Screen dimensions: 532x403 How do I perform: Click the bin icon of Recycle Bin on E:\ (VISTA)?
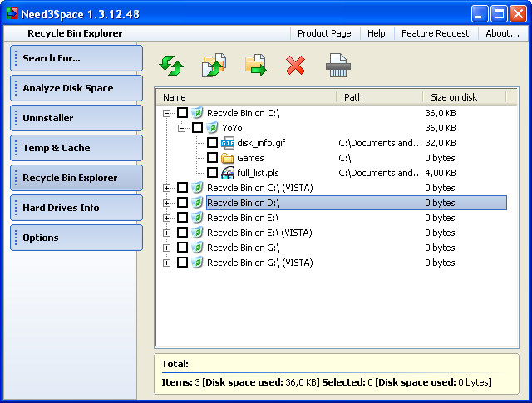(x=197, y=233)
